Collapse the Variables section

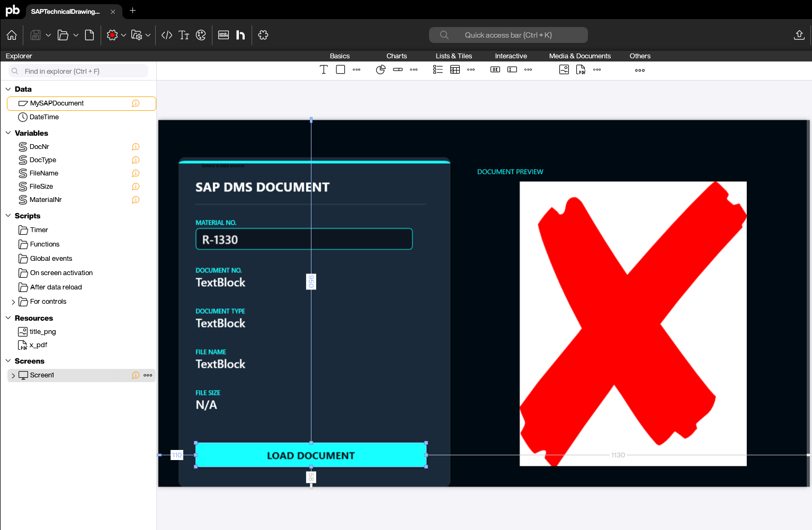pyautogui.click(x=8, y=133)
